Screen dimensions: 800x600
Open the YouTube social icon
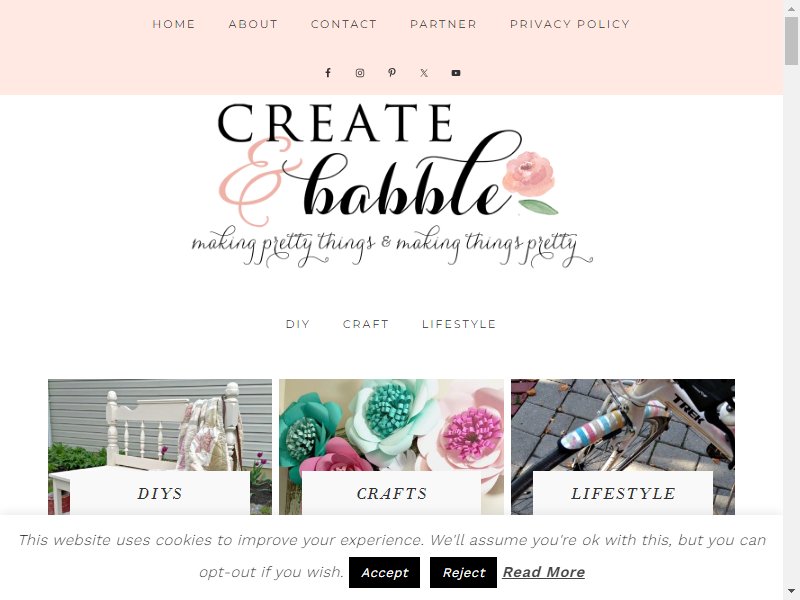(456, 73)
